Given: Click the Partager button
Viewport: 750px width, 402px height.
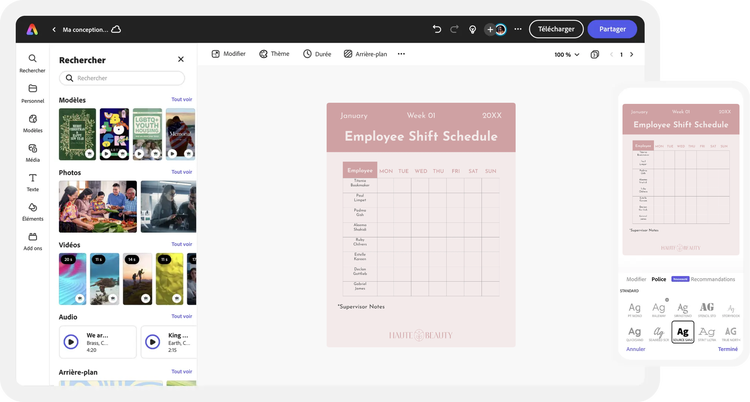Looking at the screenshot, I should tap(612, 29).
